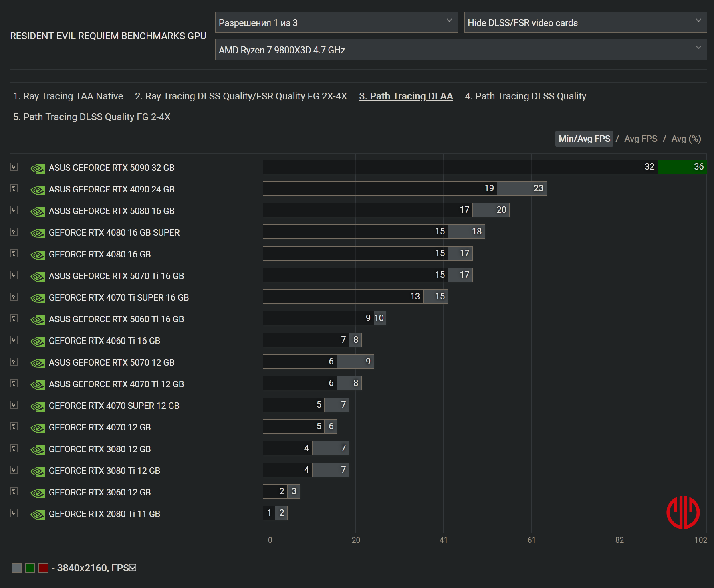
Task: Click the small square icon left of RTX 5060 Ti row
Action: [14, 318]
